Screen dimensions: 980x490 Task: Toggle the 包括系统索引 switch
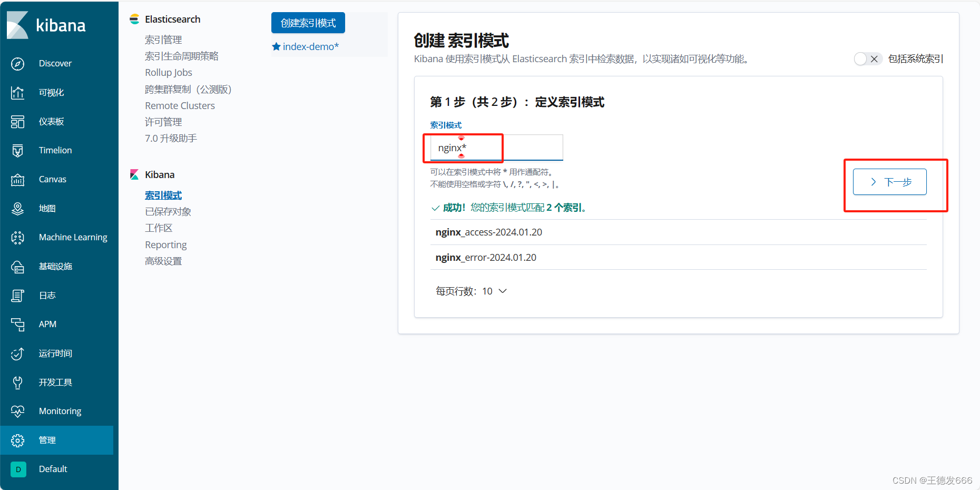868,59
